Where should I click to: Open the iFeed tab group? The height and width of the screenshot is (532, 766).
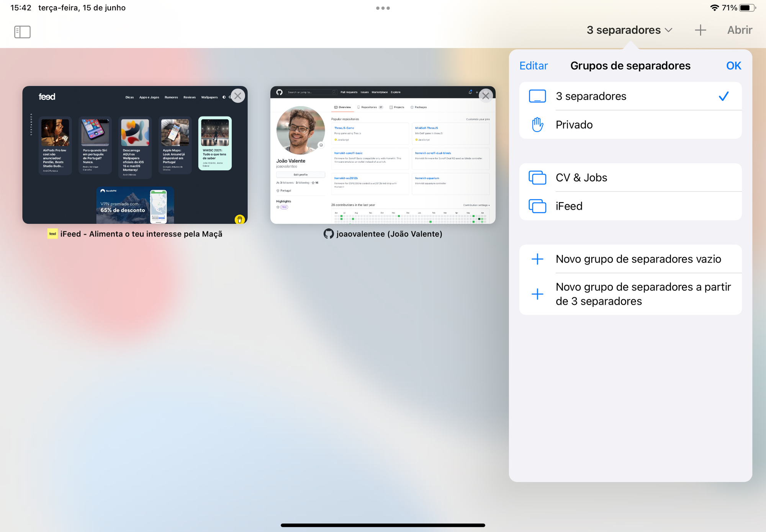[630, 206]
